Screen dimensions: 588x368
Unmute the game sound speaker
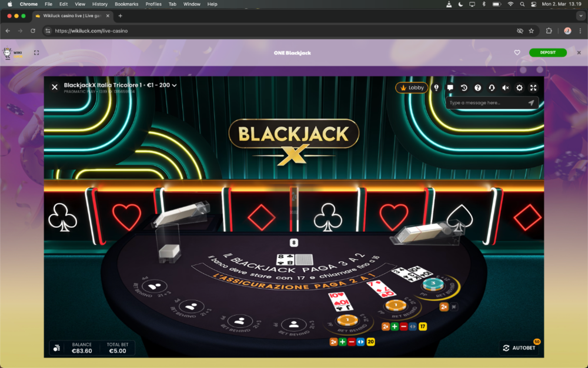point(506,88)
